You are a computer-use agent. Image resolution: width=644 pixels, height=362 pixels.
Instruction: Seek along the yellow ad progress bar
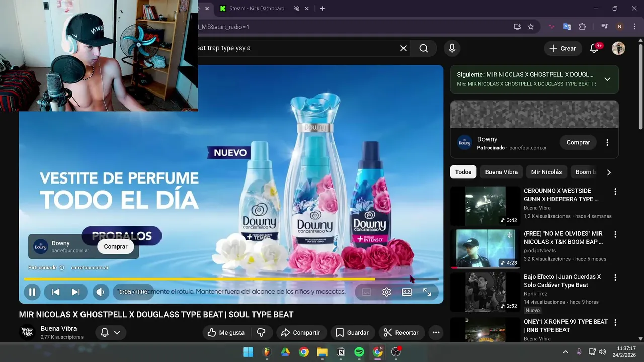tap(231, 279)
